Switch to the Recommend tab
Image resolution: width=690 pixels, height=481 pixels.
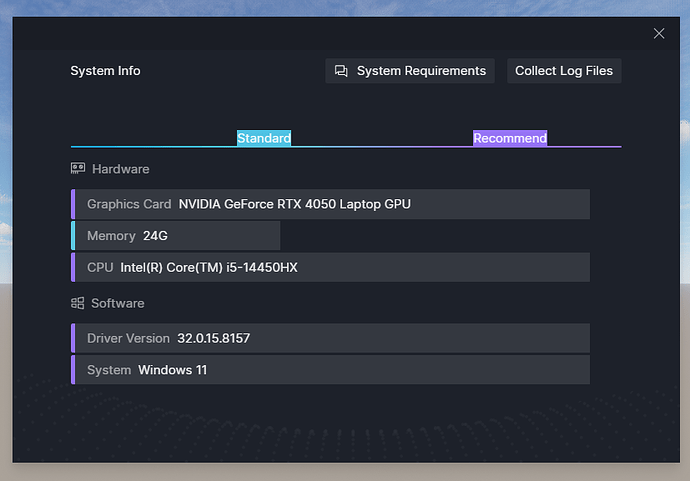click(x=510, y=138)
